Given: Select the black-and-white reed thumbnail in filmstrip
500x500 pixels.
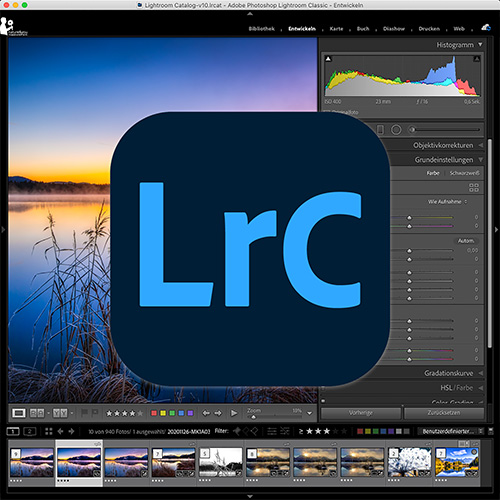Looking at the screenshot, I should [221, 462].
